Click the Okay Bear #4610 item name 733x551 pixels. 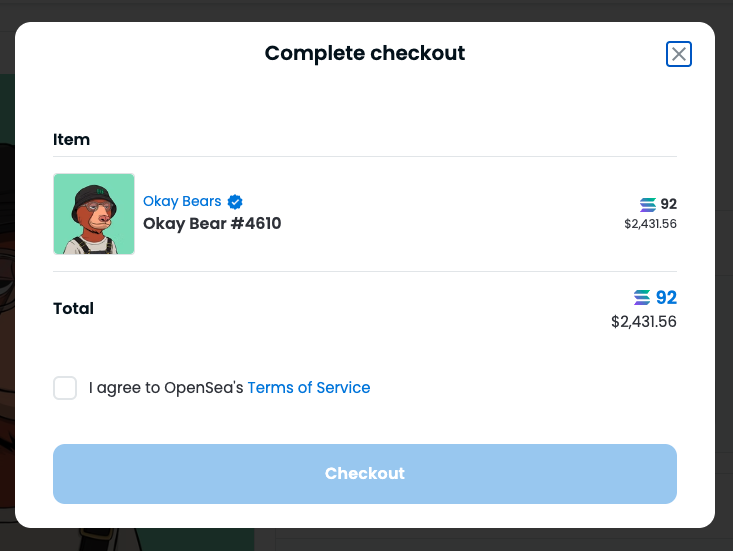(x=212, y=224)
